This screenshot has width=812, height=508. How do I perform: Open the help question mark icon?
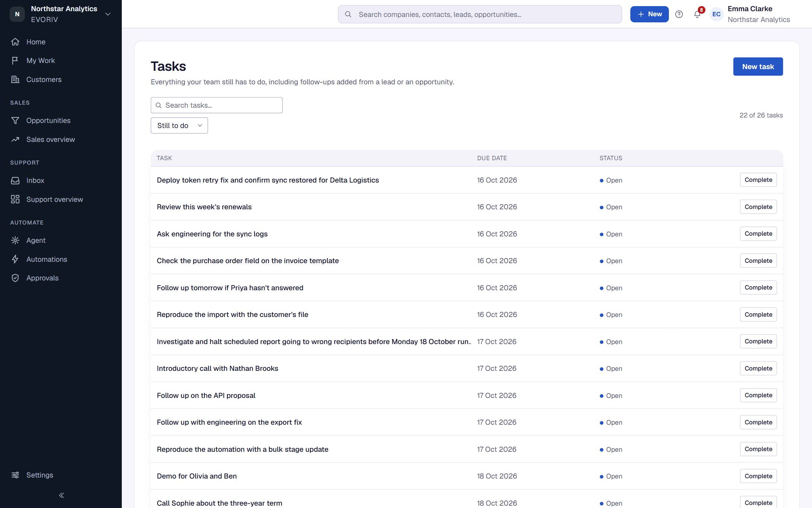pos(679,14)
